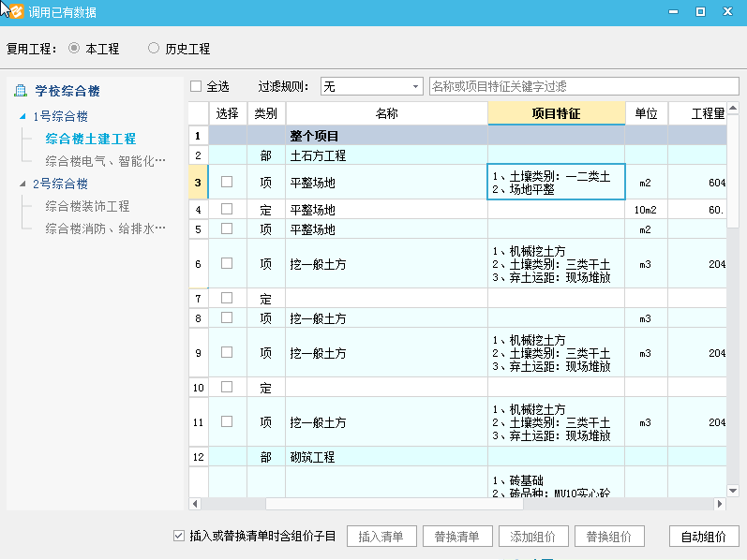Click the 项目特征 column header
Screen dimensions: 747x560
click(556, 113)
